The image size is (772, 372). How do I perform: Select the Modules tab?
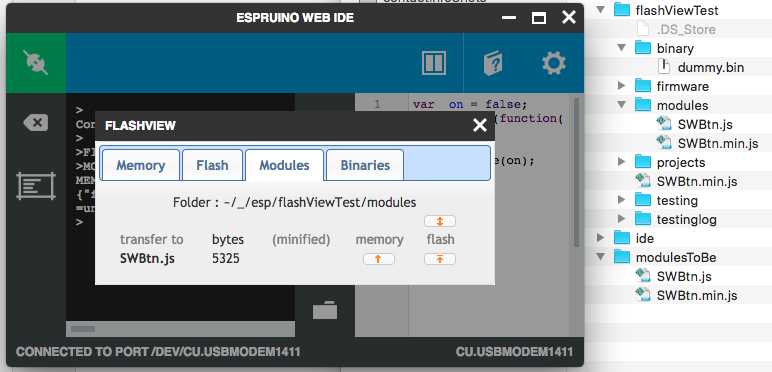coord(285,165)
